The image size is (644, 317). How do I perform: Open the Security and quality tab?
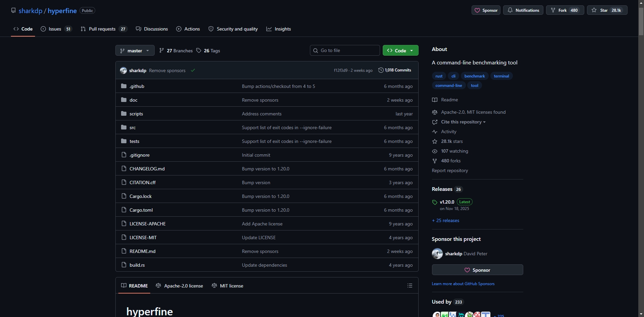(x=233, y=29)
